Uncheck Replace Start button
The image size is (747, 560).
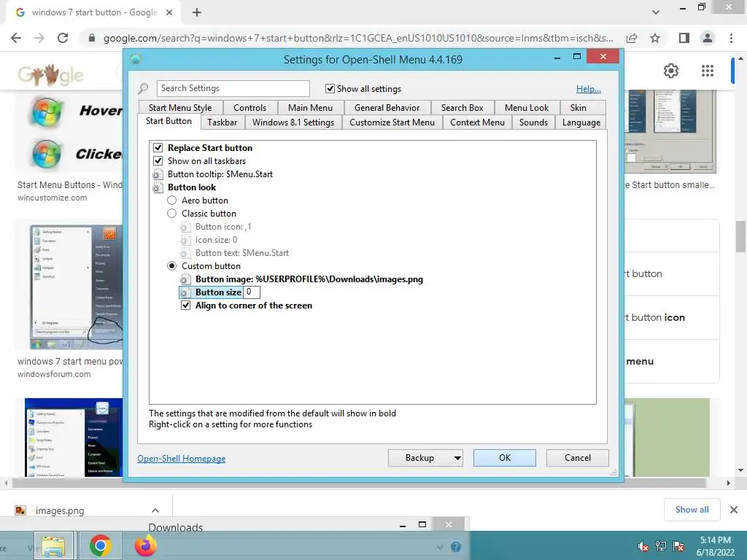pyautogui.click(x=158, y=148)
